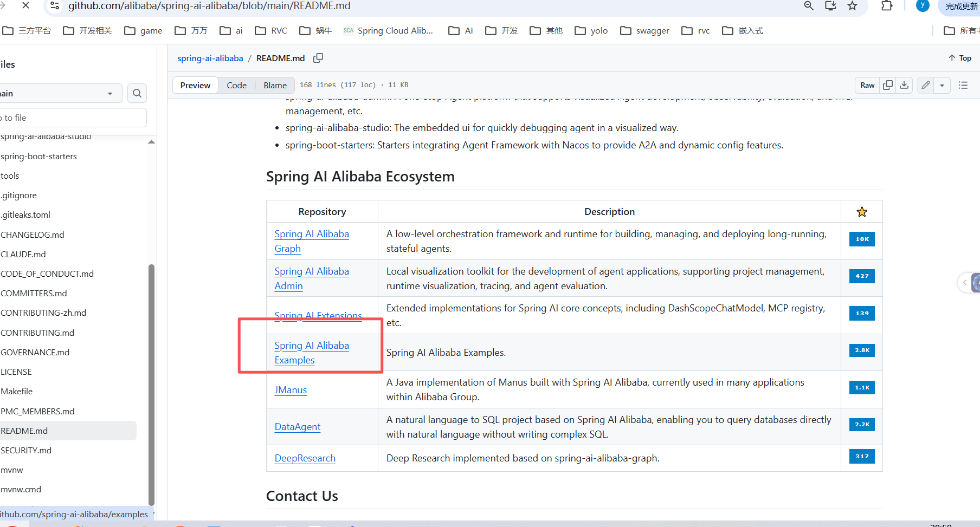Click the 10K stars badge

862,239
